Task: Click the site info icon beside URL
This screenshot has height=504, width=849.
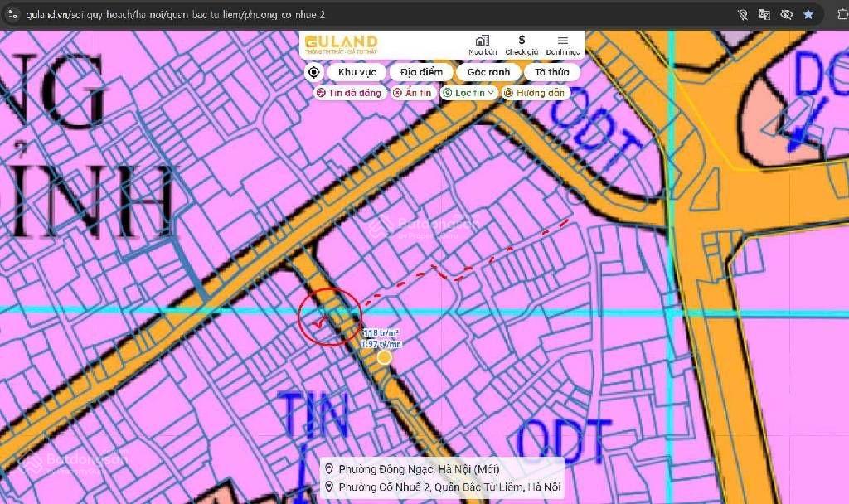Action: coord(12,14)
